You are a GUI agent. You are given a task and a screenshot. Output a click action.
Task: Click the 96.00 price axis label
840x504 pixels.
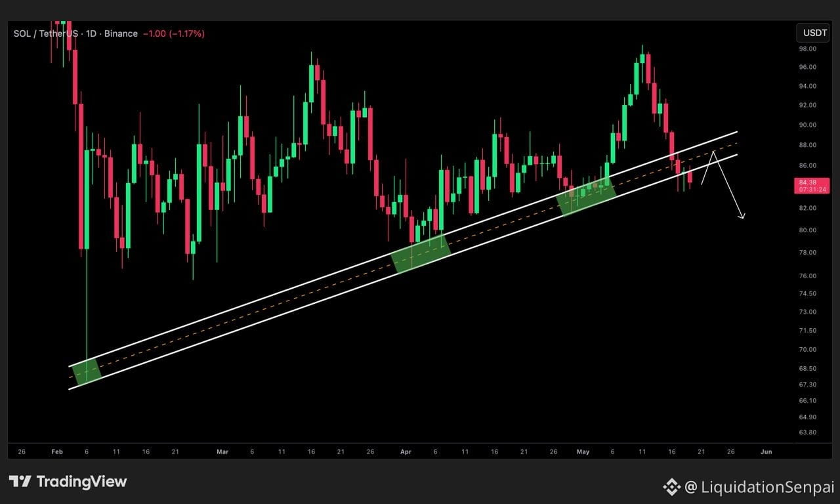coord(807,67)
